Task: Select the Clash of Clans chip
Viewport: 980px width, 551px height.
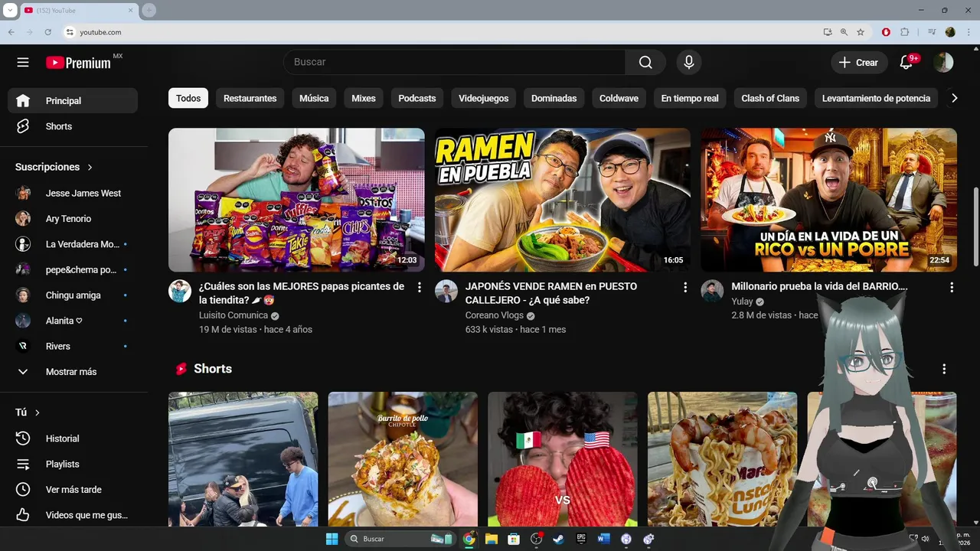Action: [770, 98]
